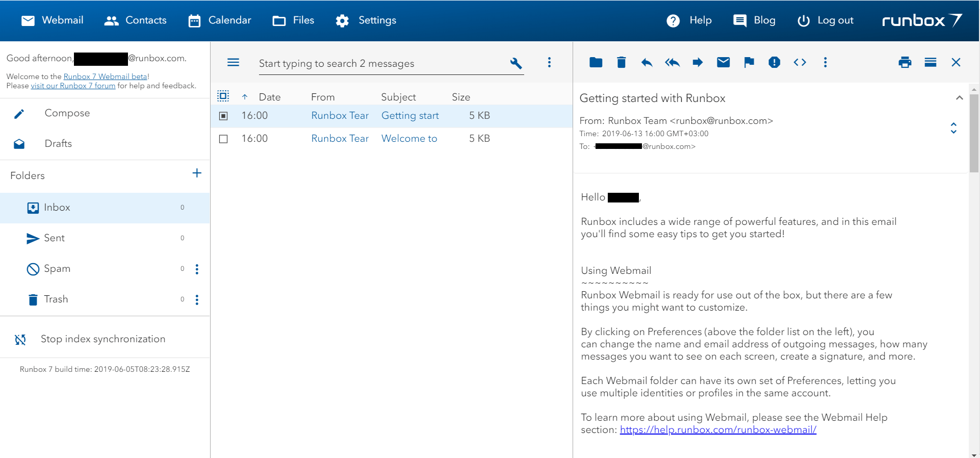Stop index synchronization

(103, 339)
